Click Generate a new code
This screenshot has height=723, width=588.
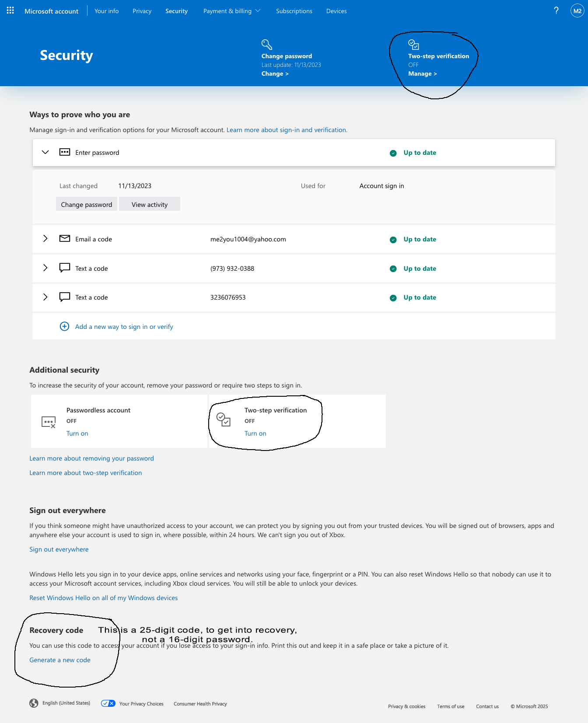click(x=60, y=660)
